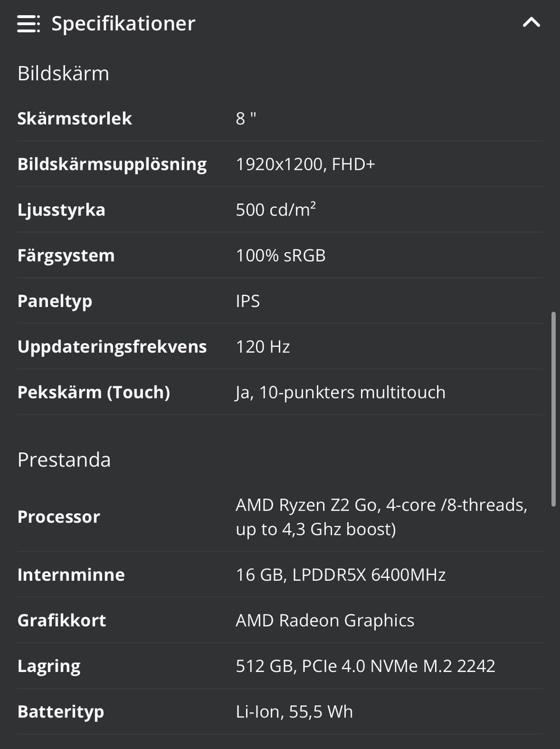Click the Processor label
Viewport: 560px width, 749px height.
(58, 517)
